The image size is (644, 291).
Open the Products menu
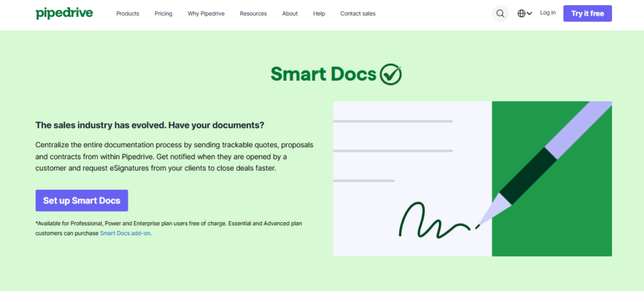(128, 14)
